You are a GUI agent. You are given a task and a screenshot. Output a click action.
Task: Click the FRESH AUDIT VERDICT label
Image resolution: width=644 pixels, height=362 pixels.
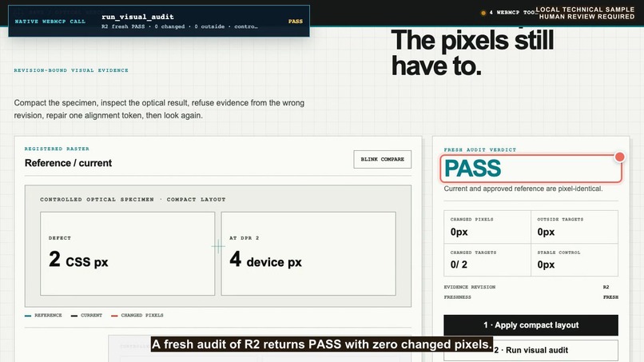tap(479, 149)
